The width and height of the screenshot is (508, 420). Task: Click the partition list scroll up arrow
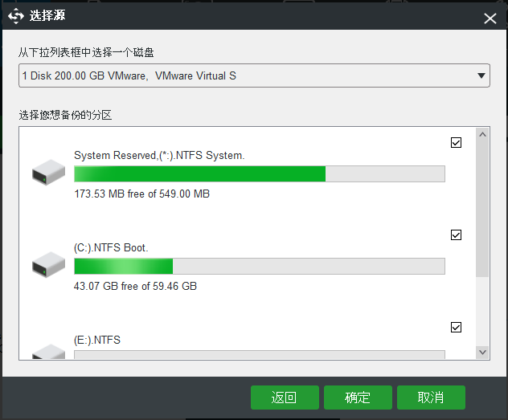point(482,135)
